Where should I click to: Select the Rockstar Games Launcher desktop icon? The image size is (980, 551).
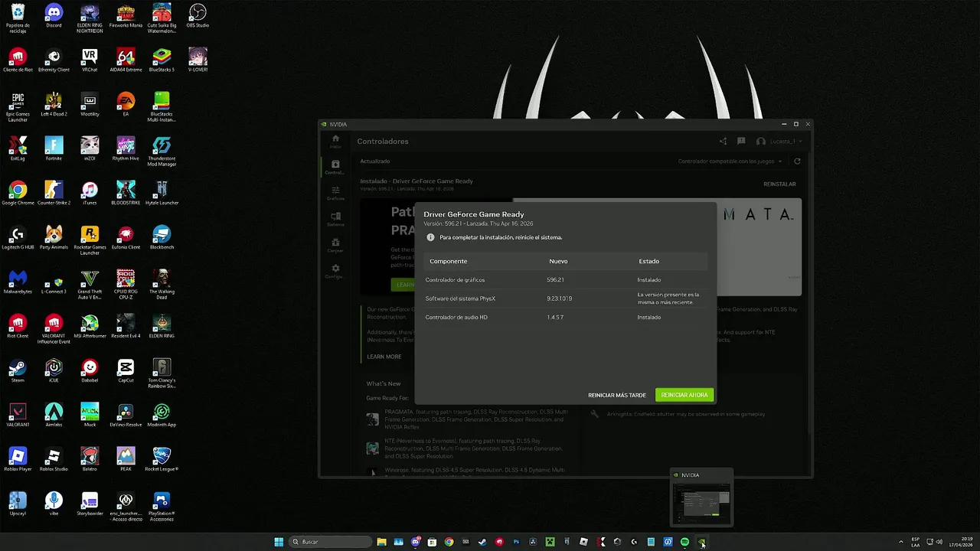pyautogui.click(x=90, y=240)
